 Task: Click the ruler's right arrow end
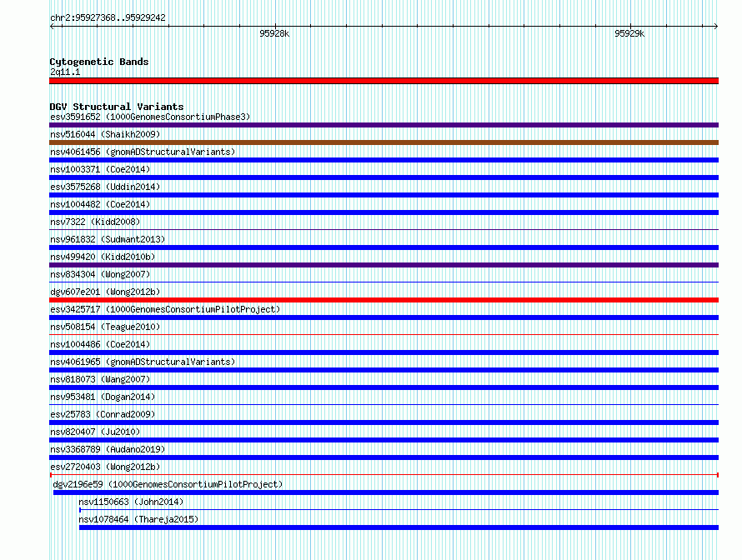coord(715,27)
